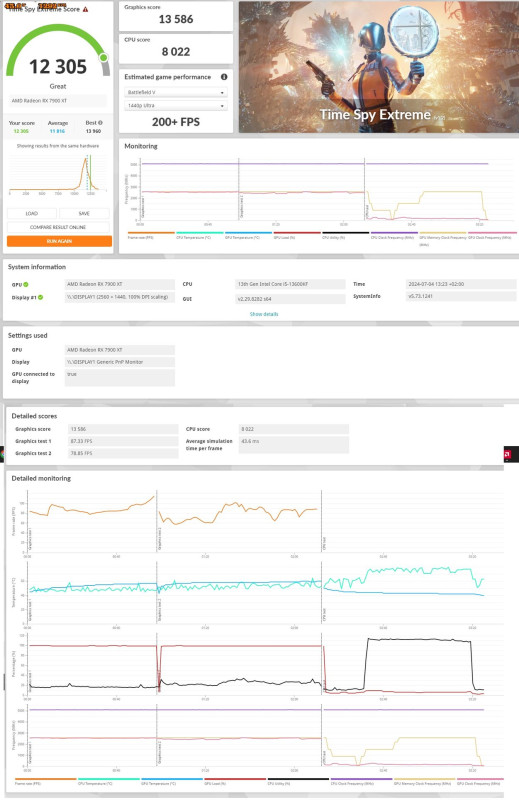Screen dimensions: 519x800
Task: Click the GPU connected to display value true
Action: coord(120,378)
